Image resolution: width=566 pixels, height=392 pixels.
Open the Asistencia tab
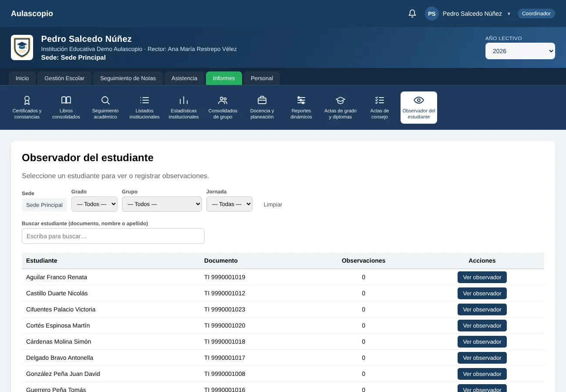(185, 78)
